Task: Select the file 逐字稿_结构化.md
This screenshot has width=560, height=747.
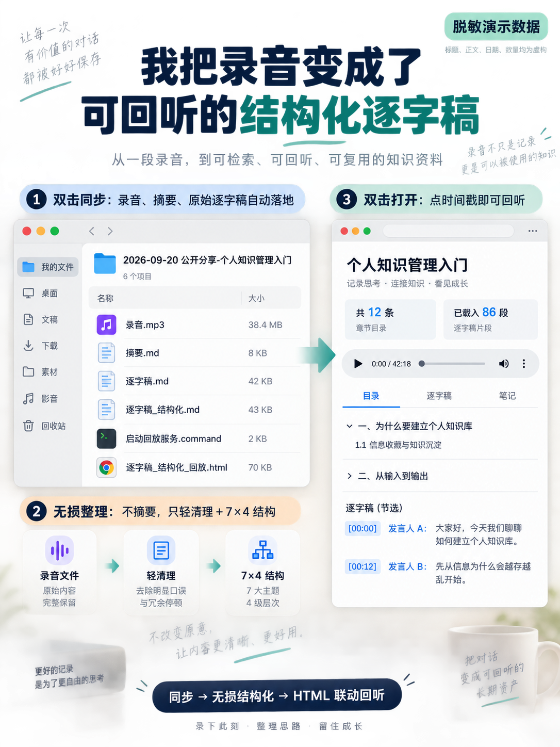Action: (x=195, y=410)
